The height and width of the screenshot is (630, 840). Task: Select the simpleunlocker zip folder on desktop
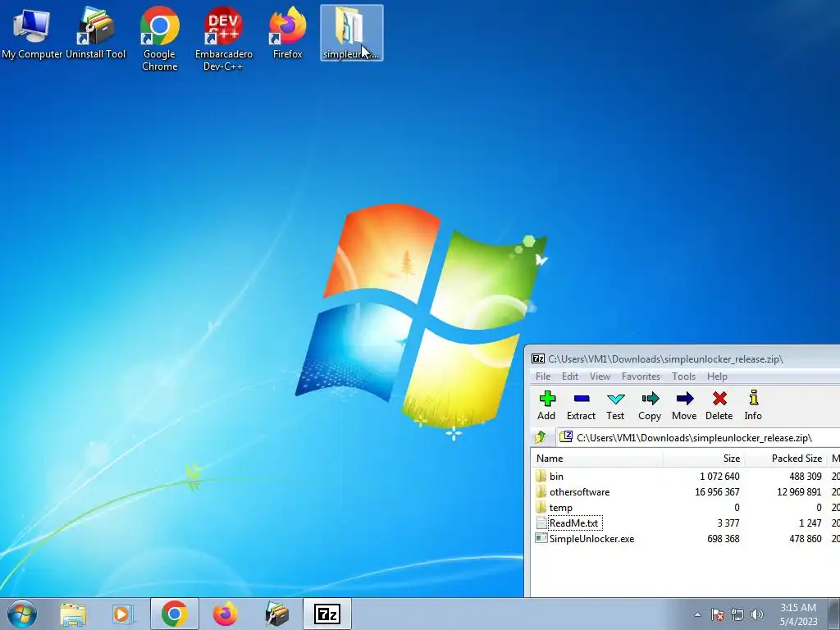[351, 33]
